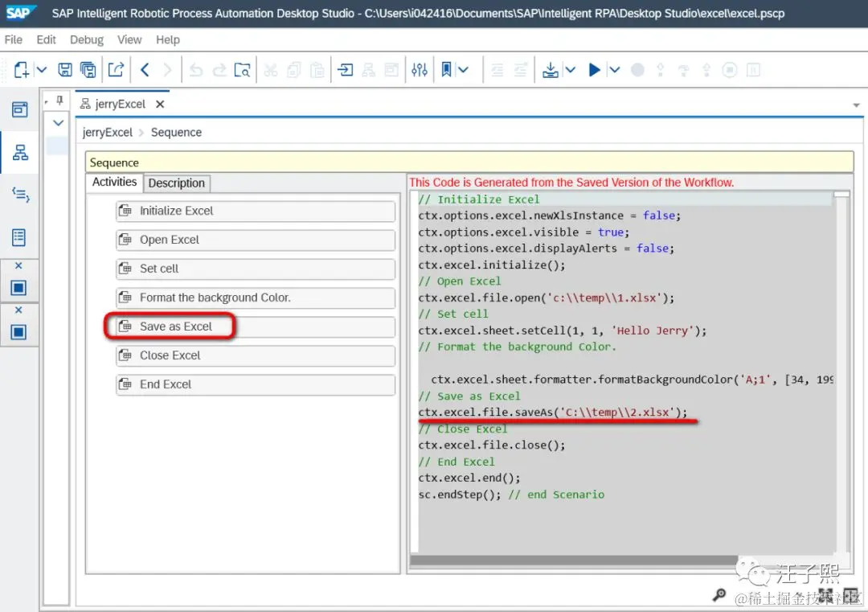
Task: Click the jerryExcel breadcrumb link
Action: (108, 133)
